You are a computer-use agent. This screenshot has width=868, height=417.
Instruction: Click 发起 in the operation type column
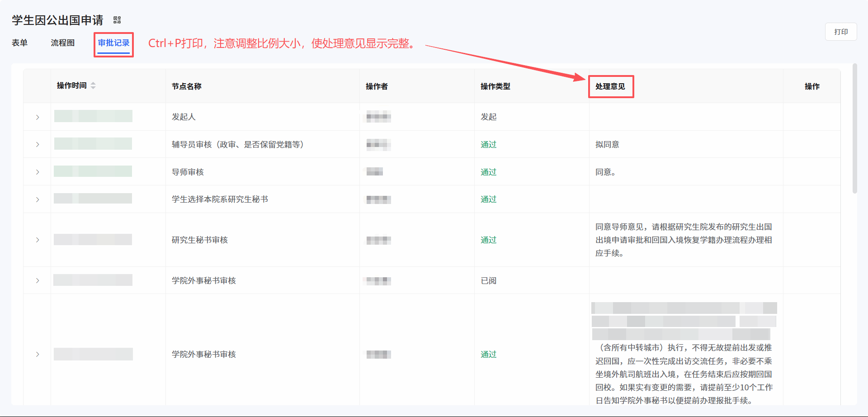[489, 117]
